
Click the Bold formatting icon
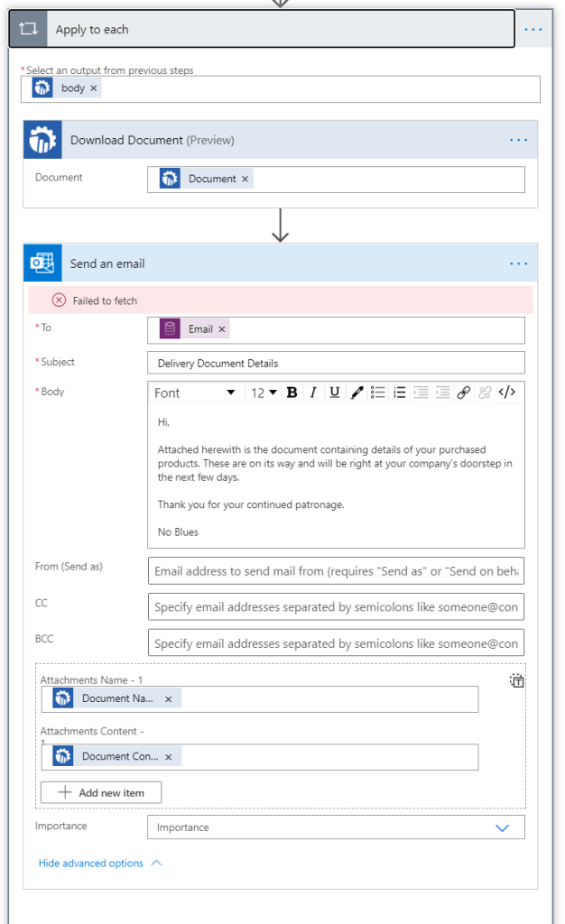[x=292, y=393]
